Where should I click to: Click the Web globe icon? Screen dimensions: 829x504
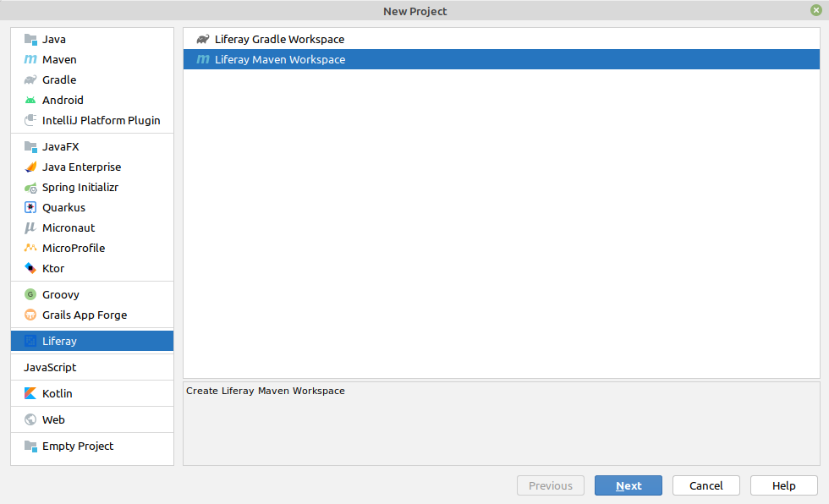(30, 419)
